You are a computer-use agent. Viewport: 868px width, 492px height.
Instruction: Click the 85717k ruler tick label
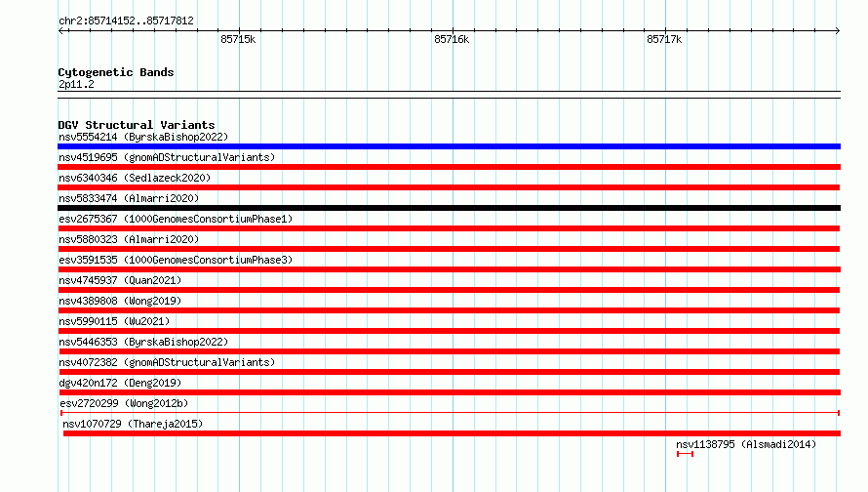664,39
